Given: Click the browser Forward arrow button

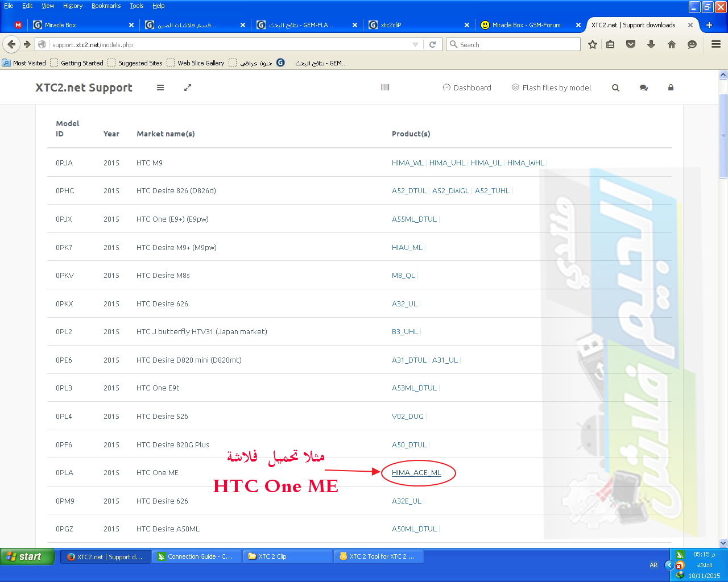Looking at the screenshot, I should [x=27, y=44].
